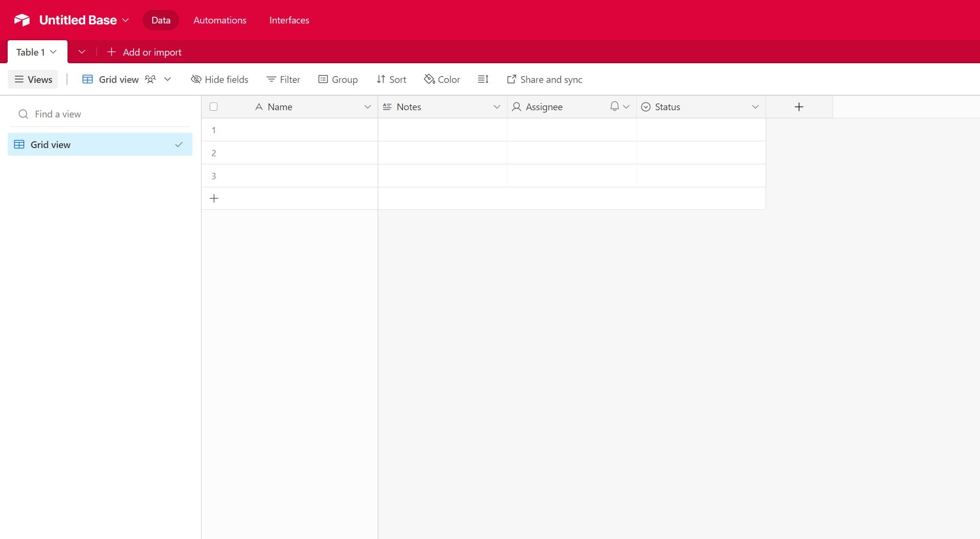
Task: Open the Color settings
Action: (x=441, y=79)
